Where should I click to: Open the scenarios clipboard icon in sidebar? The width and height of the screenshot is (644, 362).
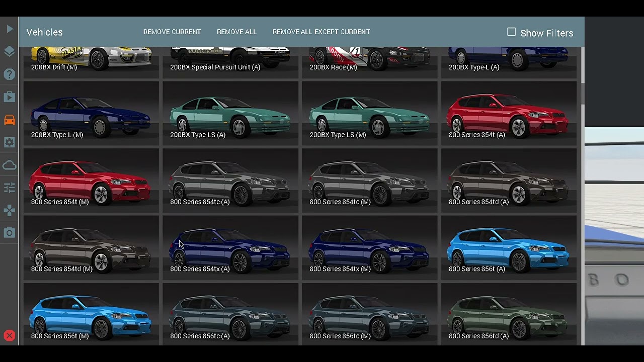pyautogui.click(x=10, y=97)
